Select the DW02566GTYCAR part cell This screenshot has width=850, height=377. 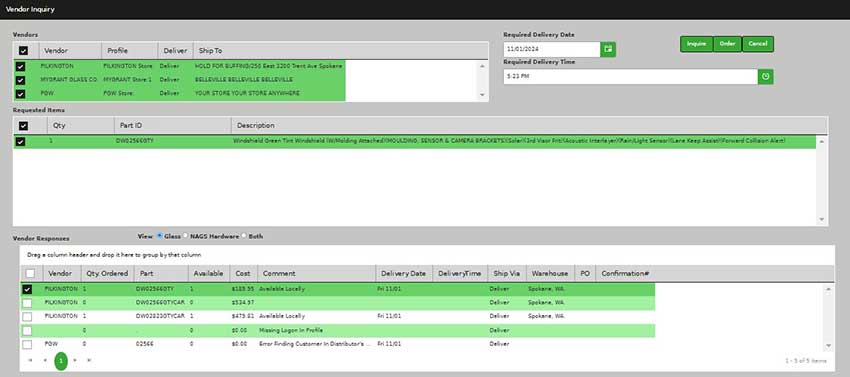(x=160, y=303)
